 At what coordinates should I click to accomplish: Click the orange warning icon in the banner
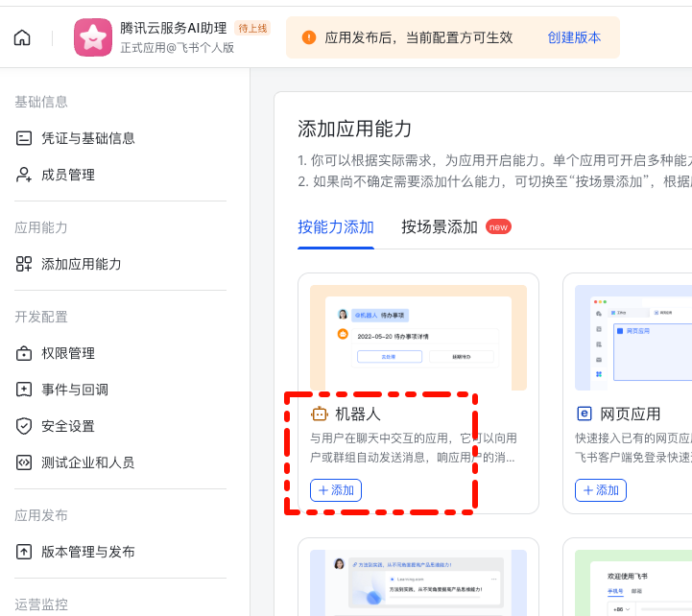tap(309, 37)
